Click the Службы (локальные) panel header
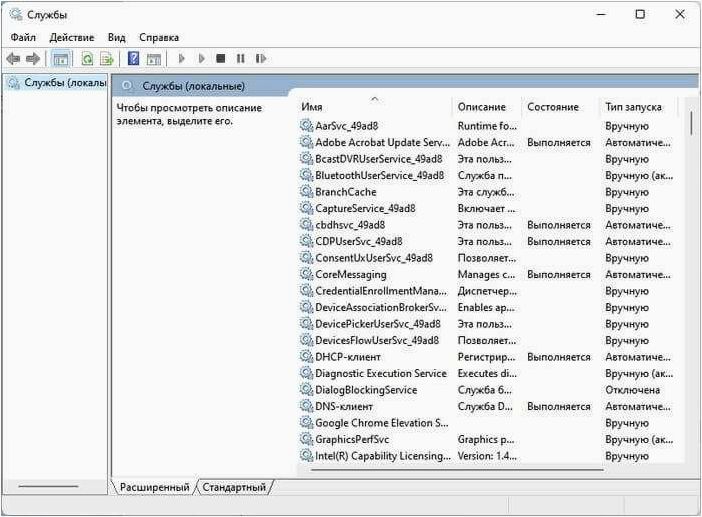The image size is (702, 517). pyautogui.click(x=193, y=86)
